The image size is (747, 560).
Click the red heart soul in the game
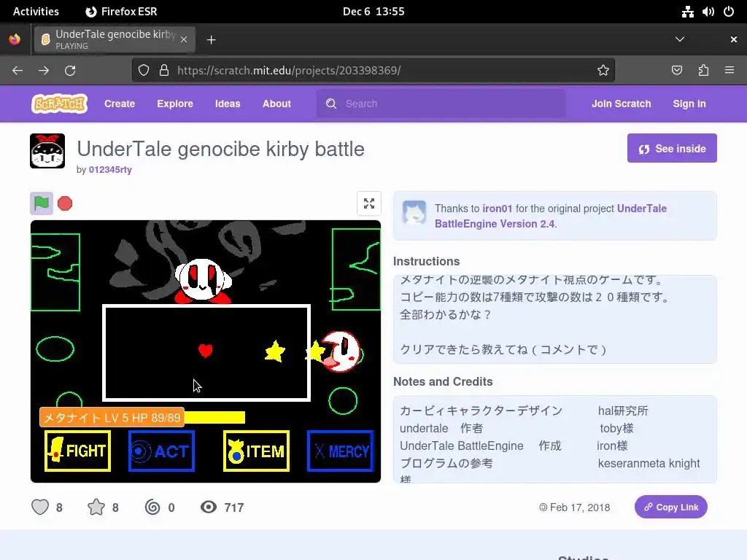point(205,351)
